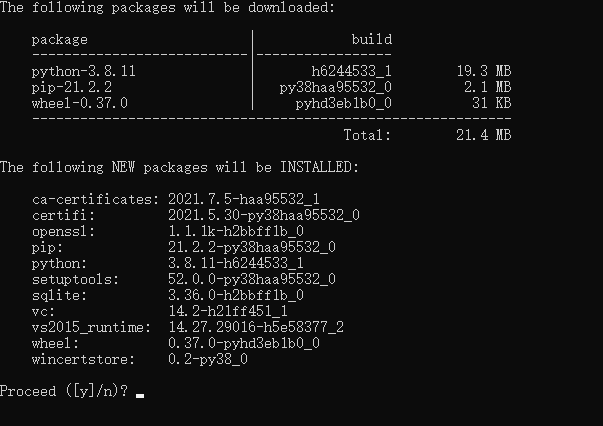Screen dimensions: 603x426
Task: Click the certifi 2021.5.30 version text
Action: coord(264,215)
